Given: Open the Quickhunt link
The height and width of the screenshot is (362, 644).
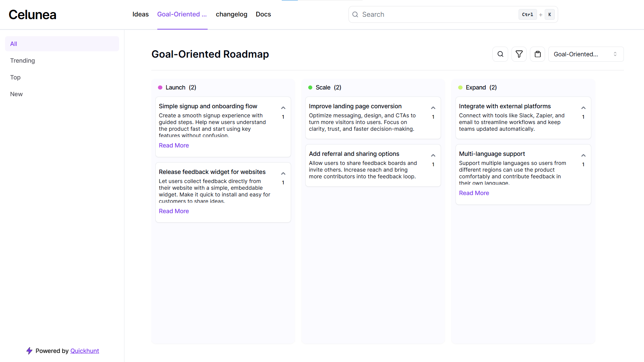Looking at the screenshot, I should tap(85, 351).
